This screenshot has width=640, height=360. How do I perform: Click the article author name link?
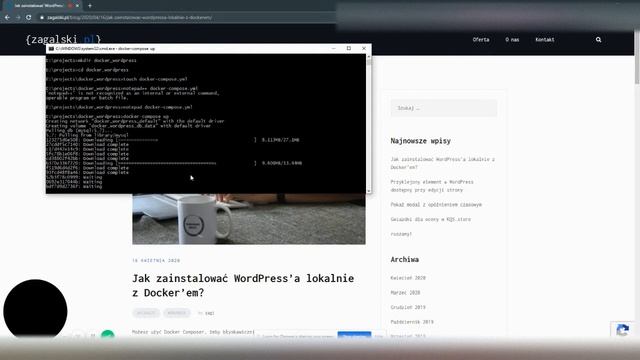pyautogui.click(x=209, y=313)
